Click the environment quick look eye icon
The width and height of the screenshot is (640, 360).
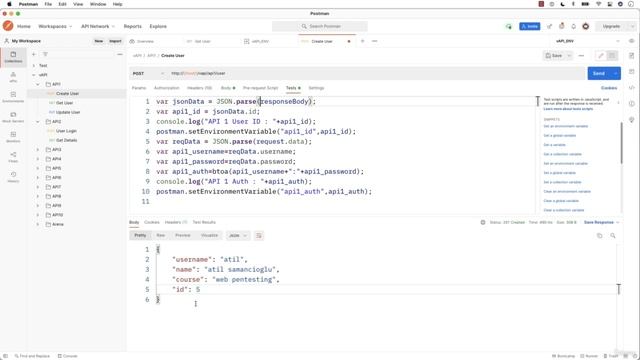point(631,41)
